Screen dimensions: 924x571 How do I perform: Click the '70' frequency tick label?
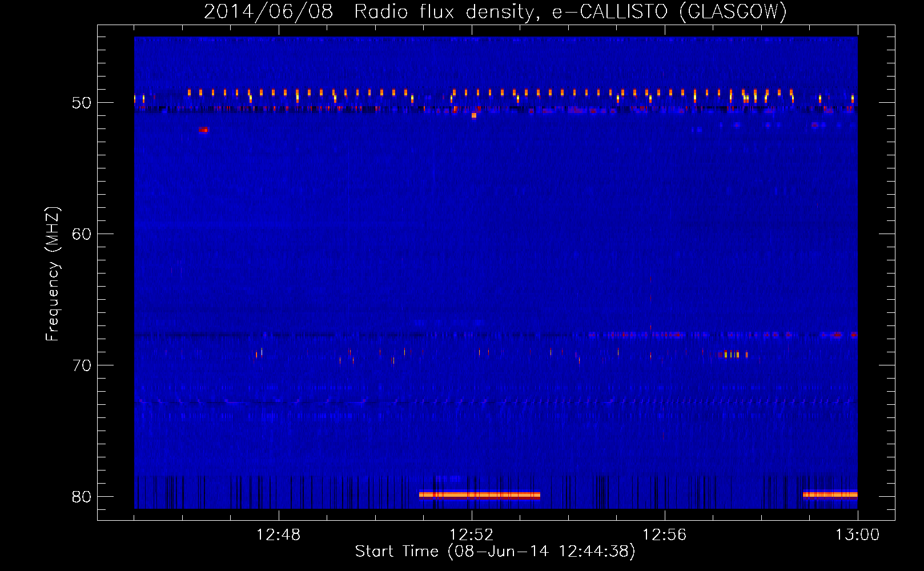tap(82, 365)
